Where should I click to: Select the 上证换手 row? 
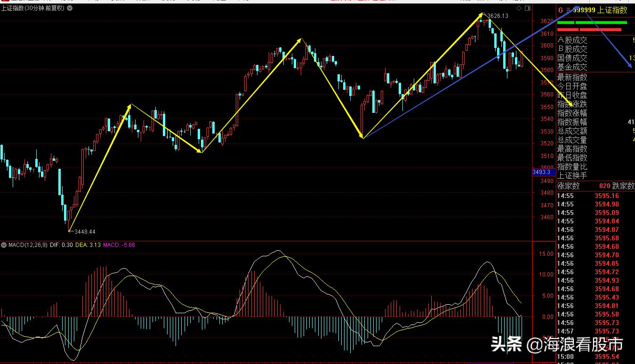click(x=596, y=175)
